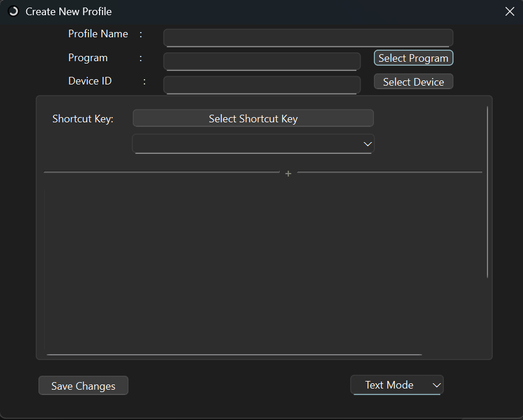The image size is (523, 420).
Task: Click the vertical scrollbar in shortcut panel
Action: pyautogui.click(x=487, y=192)
